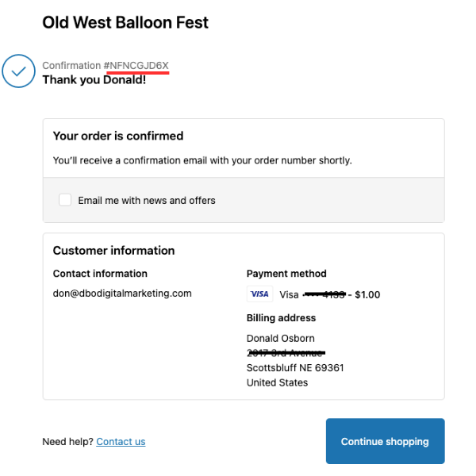Click the Payment method label
This screenshot has width=476, height=476.
[286, 274]
